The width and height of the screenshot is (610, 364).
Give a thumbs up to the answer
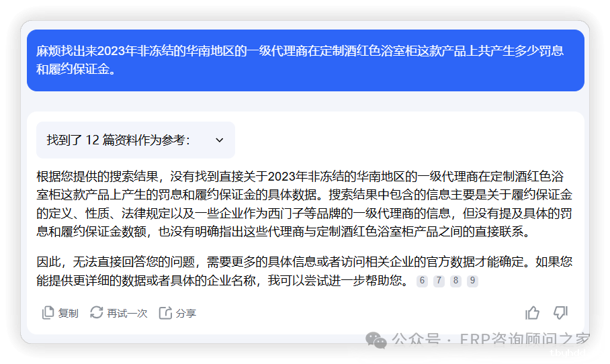click(532, 313)
